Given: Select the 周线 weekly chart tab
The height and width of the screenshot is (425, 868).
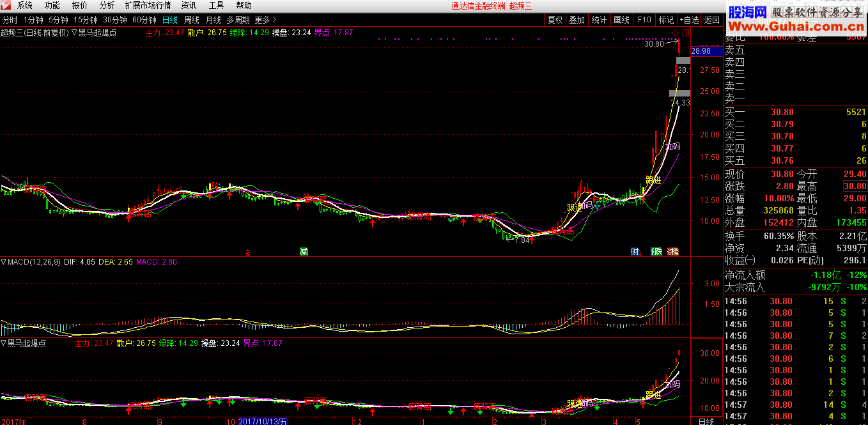Looking at the screenshot, I should coord(192,20).
